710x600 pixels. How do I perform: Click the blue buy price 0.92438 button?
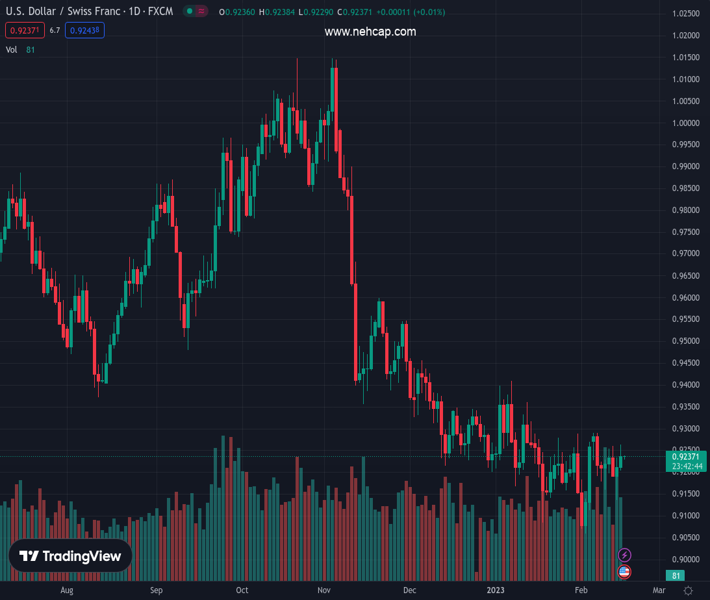(x=85, y=30)
